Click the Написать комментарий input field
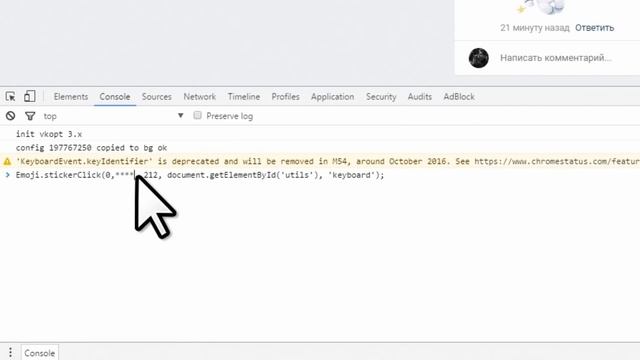The height and width of the screenshot is (360, 640). coord(556,58)
